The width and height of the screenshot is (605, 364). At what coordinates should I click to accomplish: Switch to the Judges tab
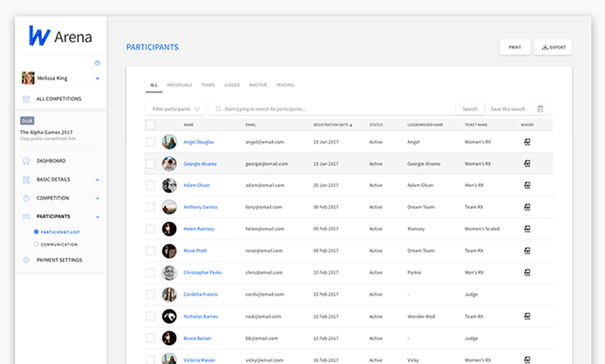[x=232, y=85]
